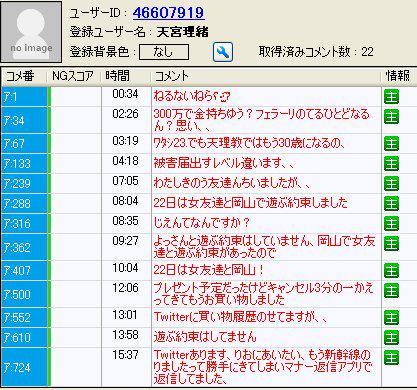Image resolution: width=417 pixels, height=390 pixels.
Task: Sort by NGスコア column header
Action: pos(73,76)
